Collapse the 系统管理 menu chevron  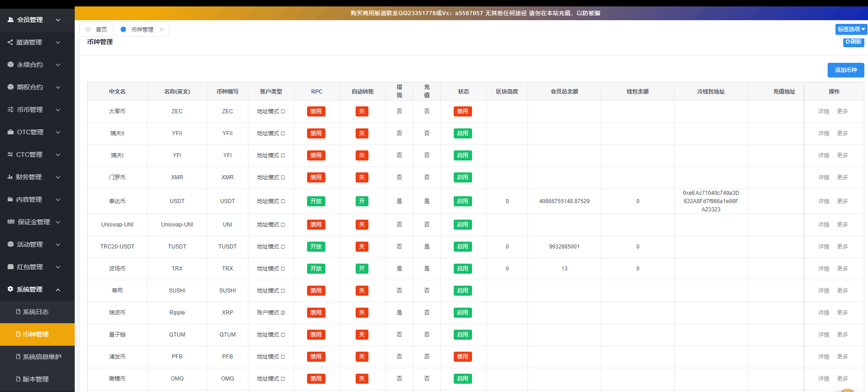click(x=58, y=289)
